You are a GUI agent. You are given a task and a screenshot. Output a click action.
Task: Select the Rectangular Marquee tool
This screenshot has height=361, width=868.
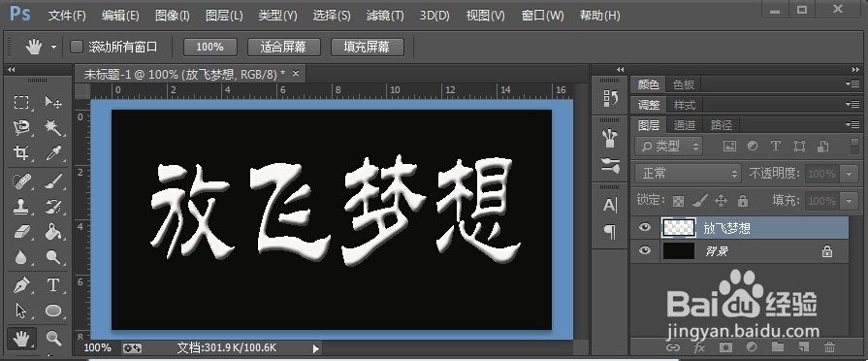click(x=21, y=103)
